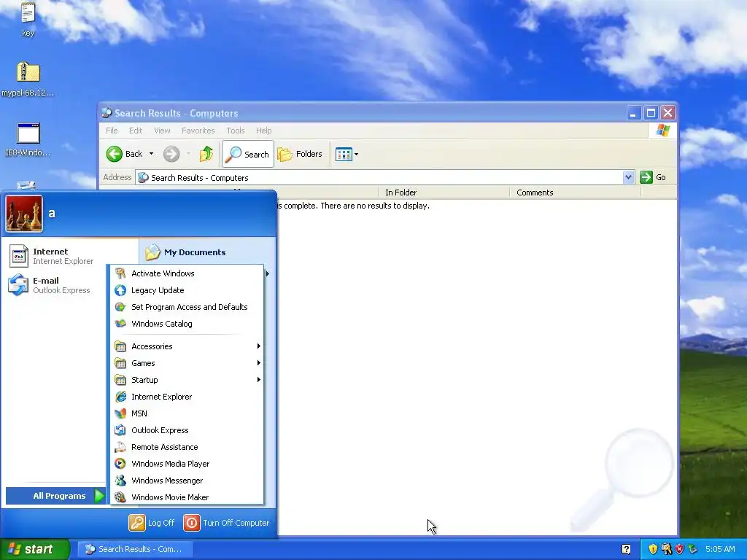Open the Views dropdown button

click(x=347, y=154)
